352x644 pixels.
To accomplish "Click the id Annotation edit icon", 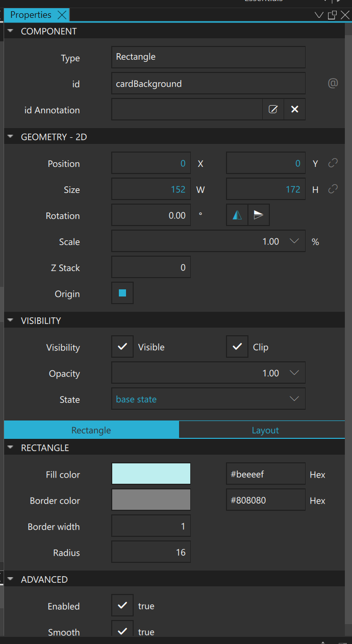I will 273,109.
